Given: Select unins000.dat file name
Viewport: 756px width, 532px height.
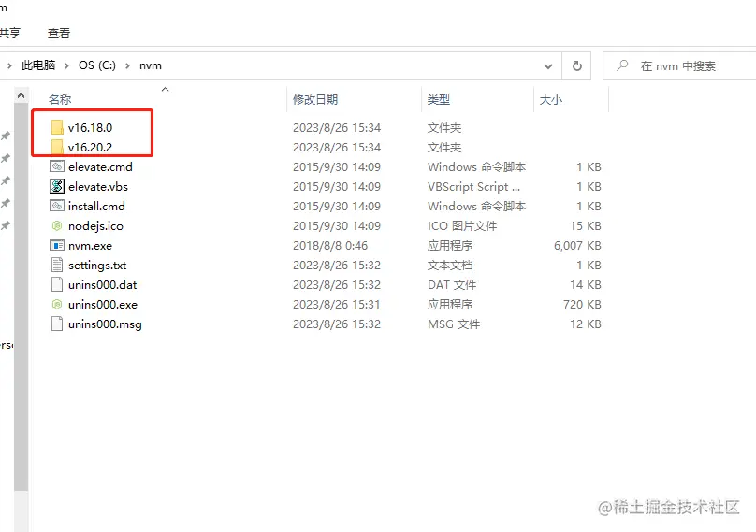Looking at the screenshot, I should pos(103,285).
